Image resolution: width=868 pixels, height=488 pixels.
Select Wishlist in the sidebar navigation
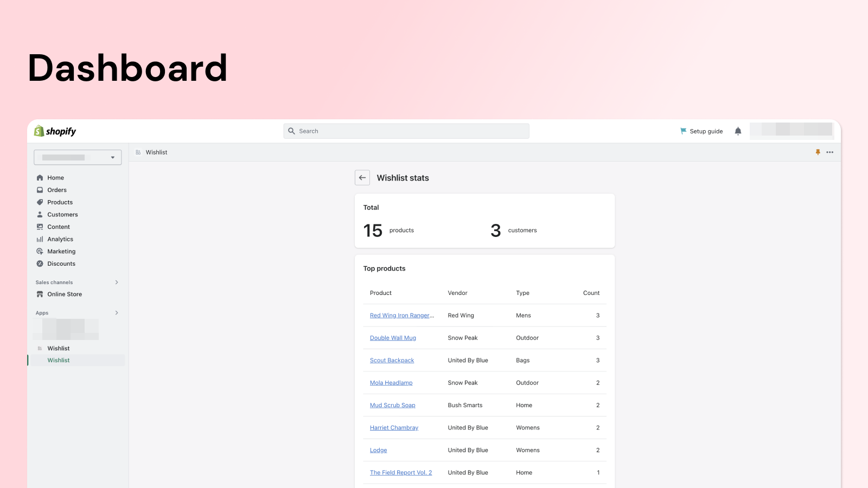(x=58, y=359)
